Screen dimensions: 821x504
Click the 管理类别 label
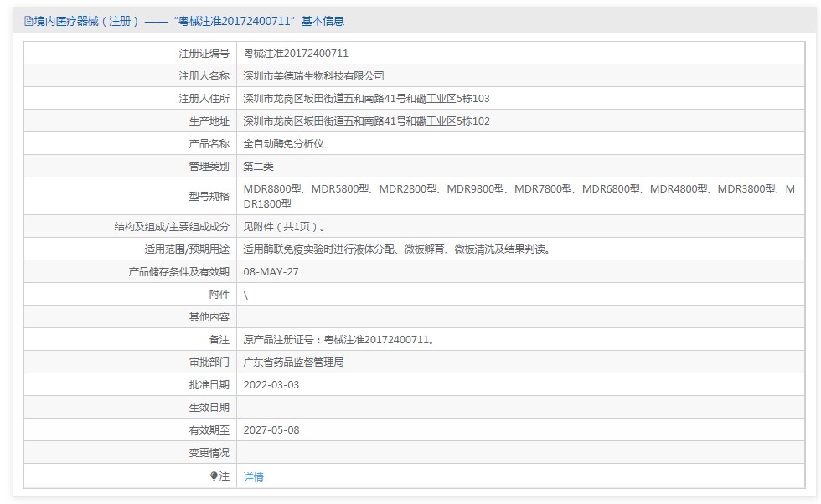(209, 167)
